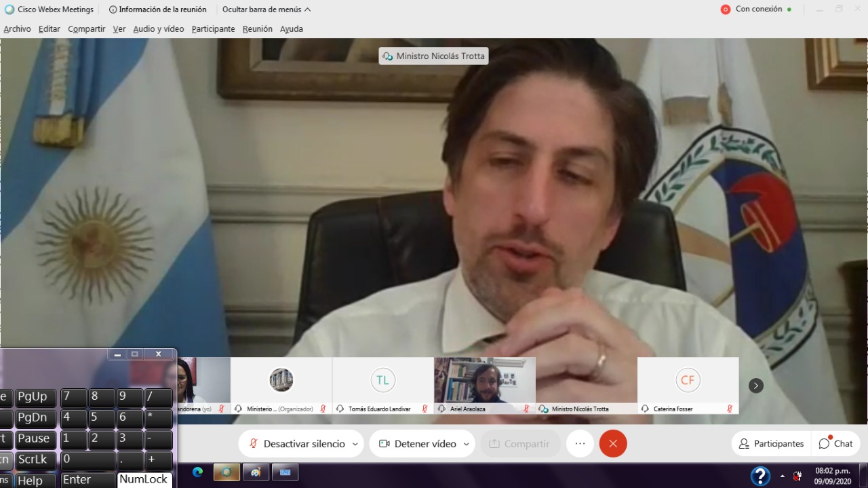Show hidden system tray icons arrow
Viewport: 868px width, 488px height.
click(783, 476)
